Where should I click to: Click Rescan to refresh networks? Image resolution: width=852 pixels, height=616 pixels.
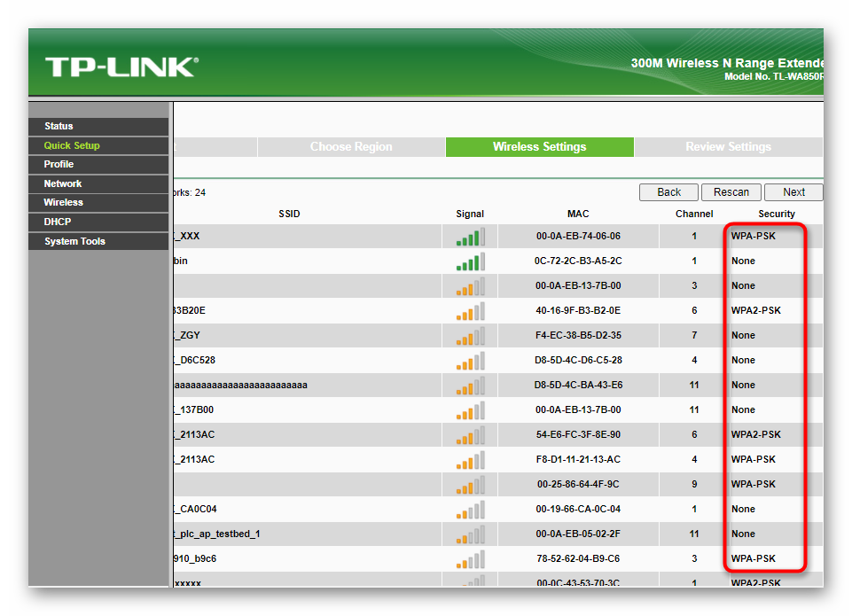click(x=731, y=192)
